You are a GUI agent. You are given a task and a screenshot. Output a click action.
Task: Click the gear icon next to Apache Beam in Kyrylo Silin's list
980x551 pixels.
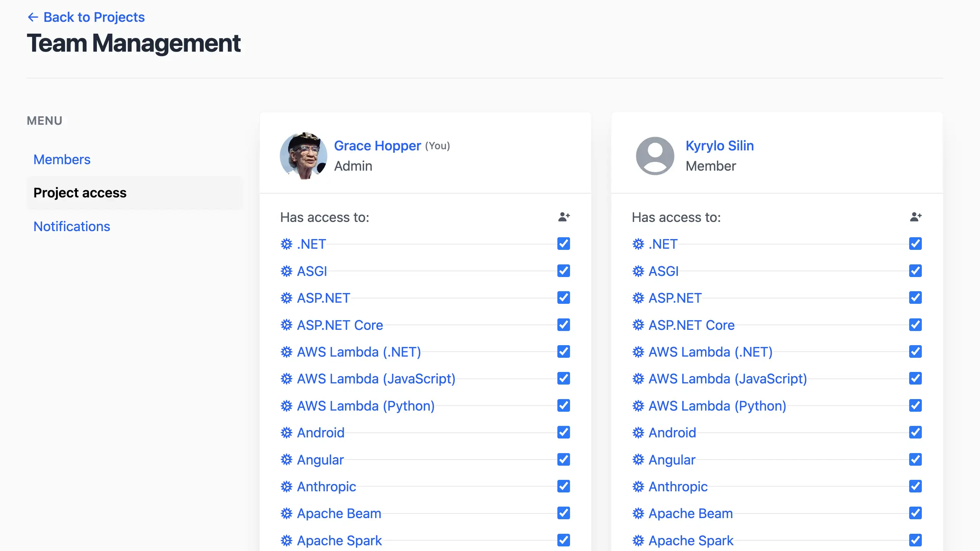(638, 514)
